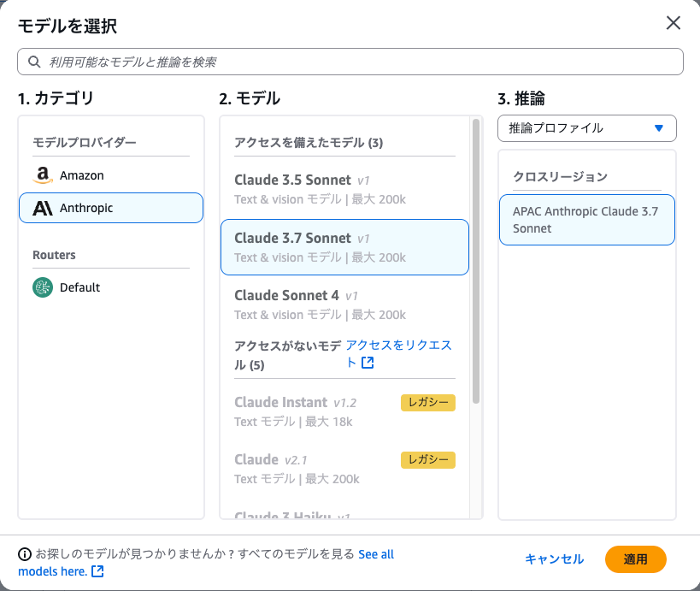The width and height of the screenshot is (700, 591).
Task: Close the model selection dialog
Action: pos(674,23)
